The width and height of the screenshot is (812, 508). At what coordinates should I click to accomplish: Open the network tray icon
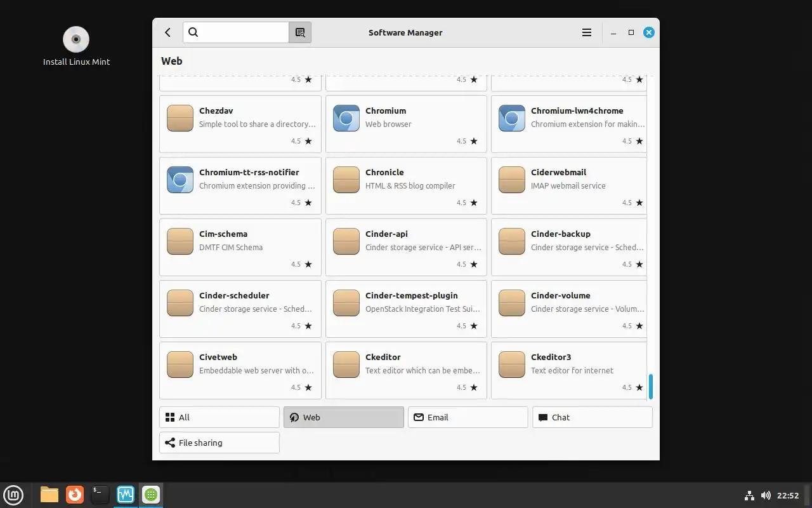tap(749, 495)
